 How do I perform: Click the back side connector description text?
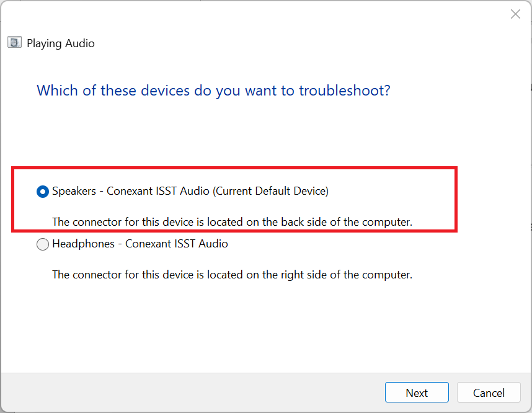pos(232,221)
